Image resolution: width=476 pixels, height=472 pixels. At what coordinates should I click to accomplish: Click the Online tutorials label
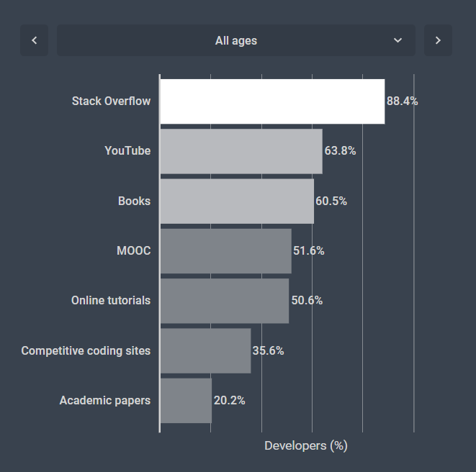(111, 301)
